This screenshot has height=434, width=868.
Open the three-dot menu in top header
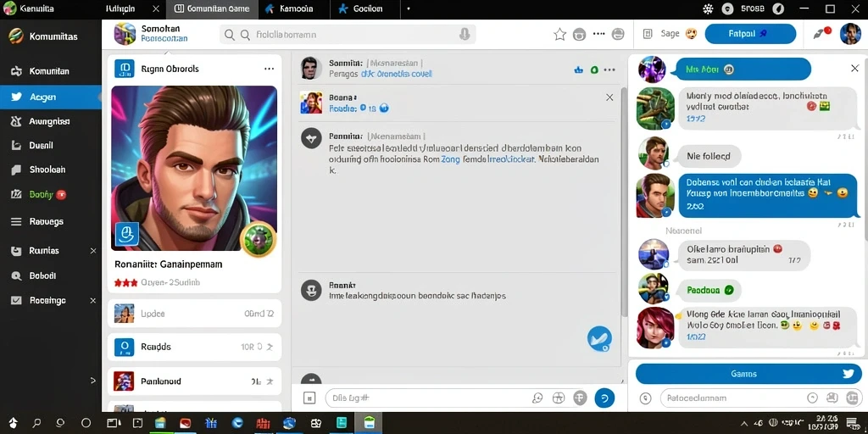pyautogui.click(x=598, y=34)
